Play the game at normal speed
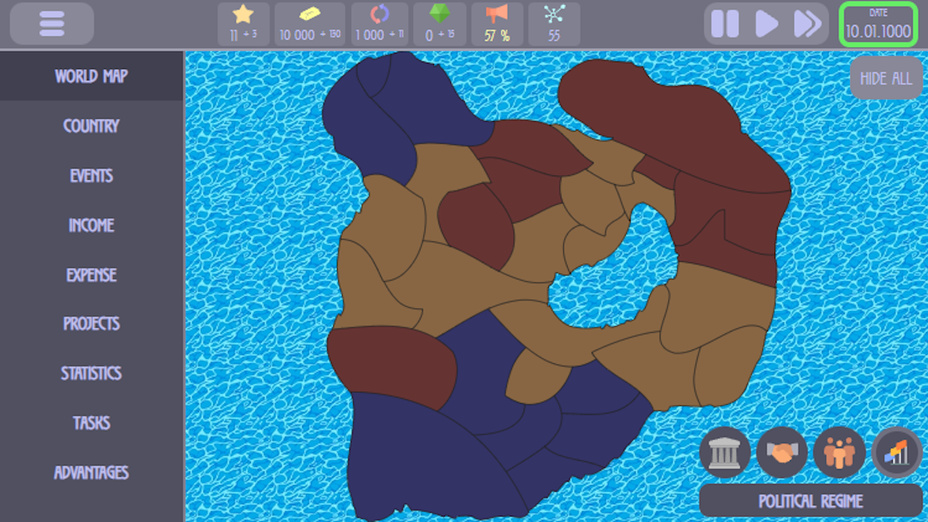The width and height of the screenshot is (928, 522). pos(767,24)
